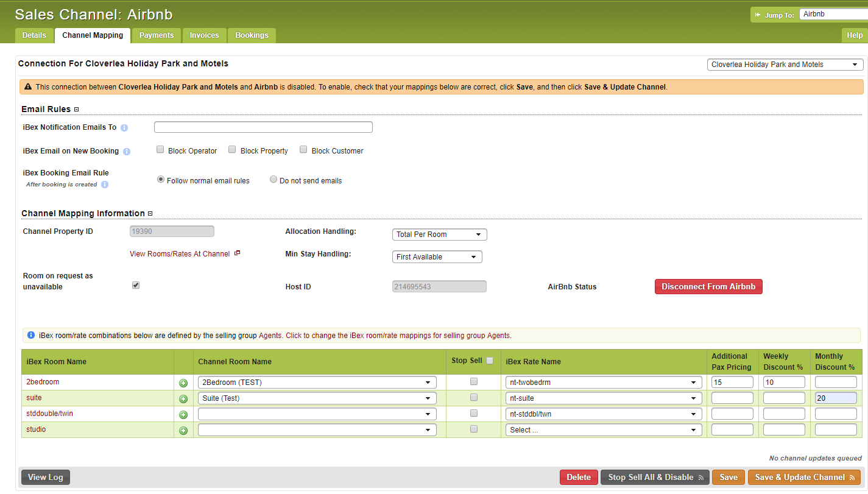Click Additional Pax Pricing field for suite
The width and height of the screenshot is (868, 494).
click(732, 398)
